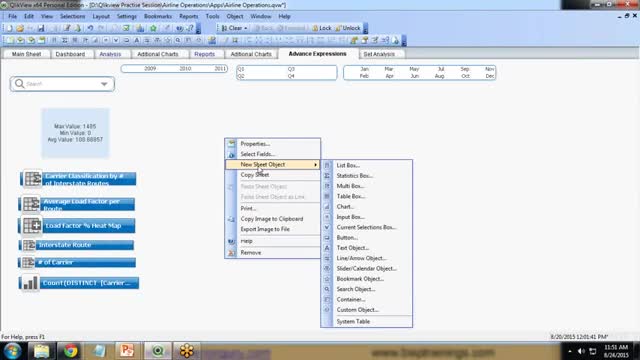Click the Text Object icon in submenu
640x360 pixels.
327,248
